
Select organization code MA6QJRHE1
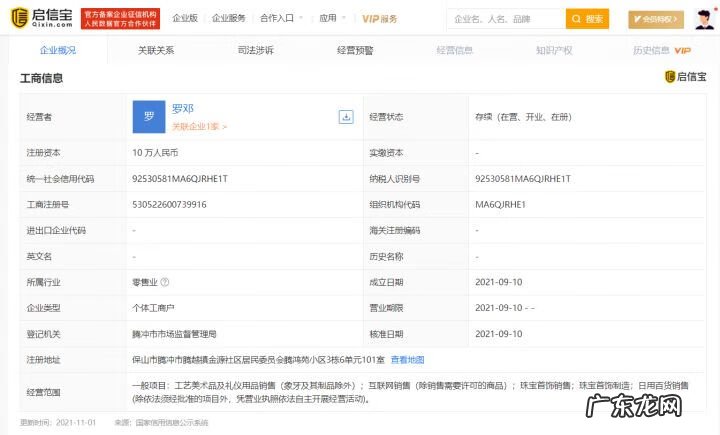click(x=501, y=204)
